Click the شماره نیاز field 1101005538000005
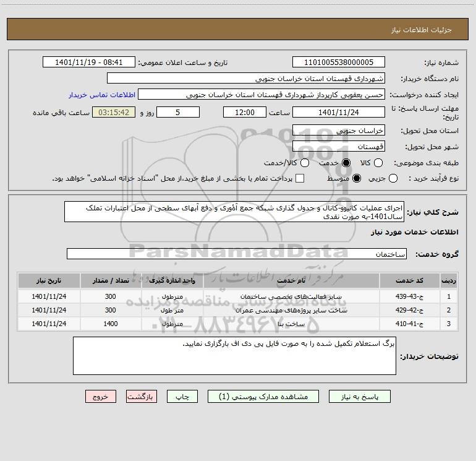The image size is (476, 461). (339, 62)
